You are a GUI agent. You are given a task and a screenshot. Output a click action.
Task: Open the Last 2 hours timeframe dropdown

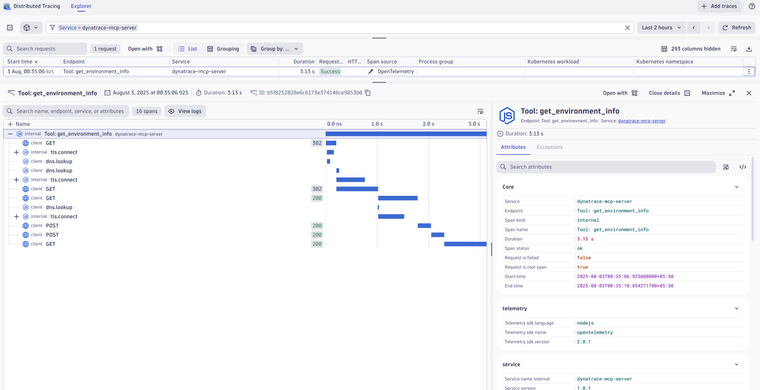click(x=662, y=28)
